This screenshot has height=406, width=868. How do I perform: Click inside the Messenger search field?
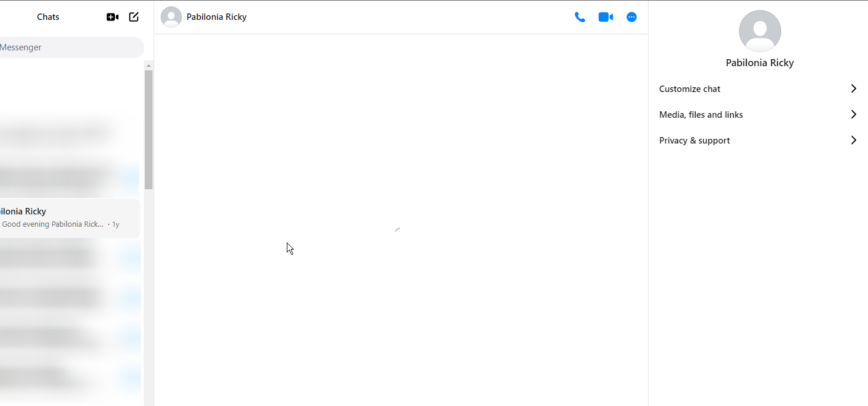pyautogui.click(x=70, y=47)
